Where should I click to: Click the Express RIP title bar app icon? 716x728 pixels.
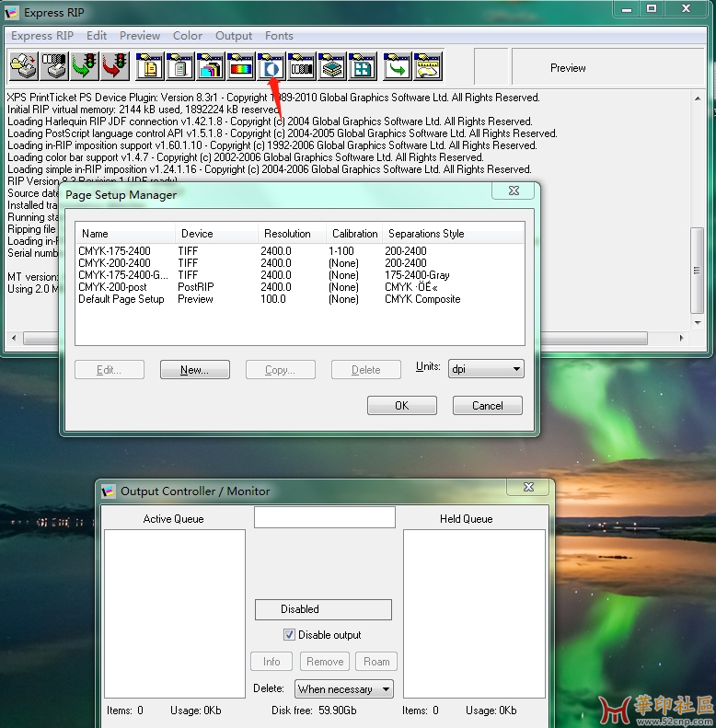(x=12, y=13)
